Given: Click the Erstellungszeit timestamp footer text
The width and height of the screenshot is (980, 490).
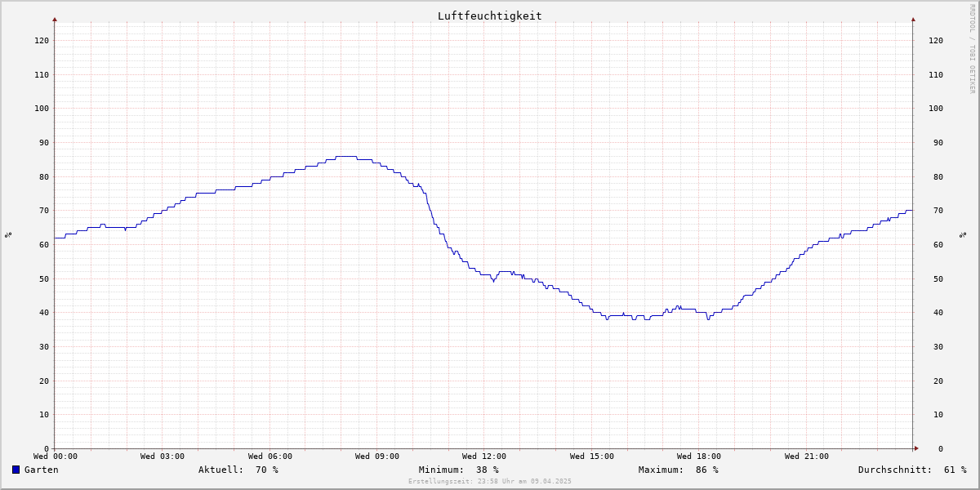Looking at the screenshot, I should [490, 481].
